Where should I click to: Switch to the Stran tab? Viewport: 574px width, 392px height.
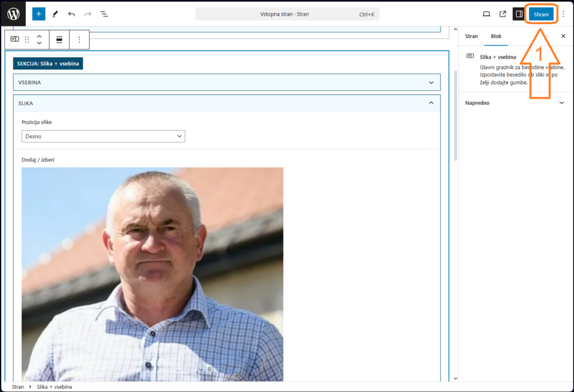pos(471,36)
